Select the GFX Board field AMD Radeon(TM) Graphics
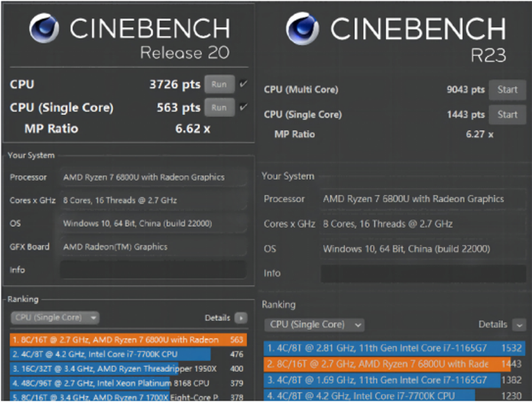 pos(153,247)
